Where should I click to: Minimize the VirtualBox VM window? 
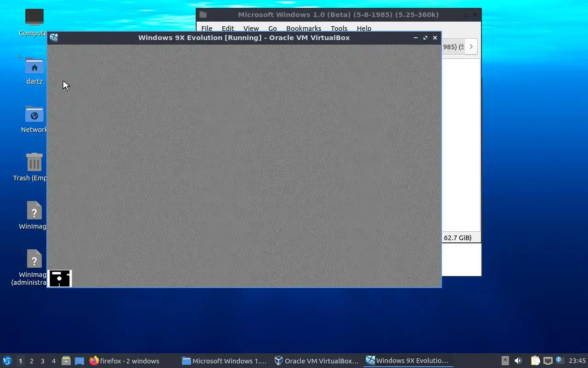tap(415, 38)
